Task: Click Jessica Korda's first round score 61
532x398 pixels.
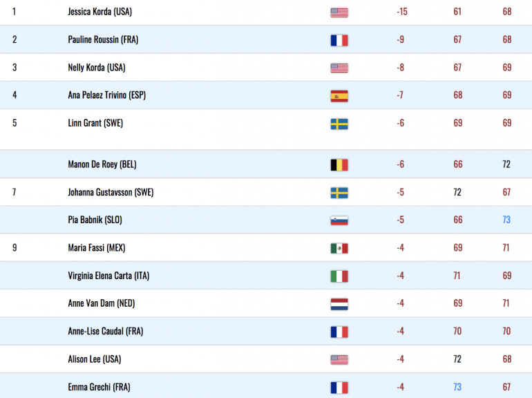Action: pos(457,12)
